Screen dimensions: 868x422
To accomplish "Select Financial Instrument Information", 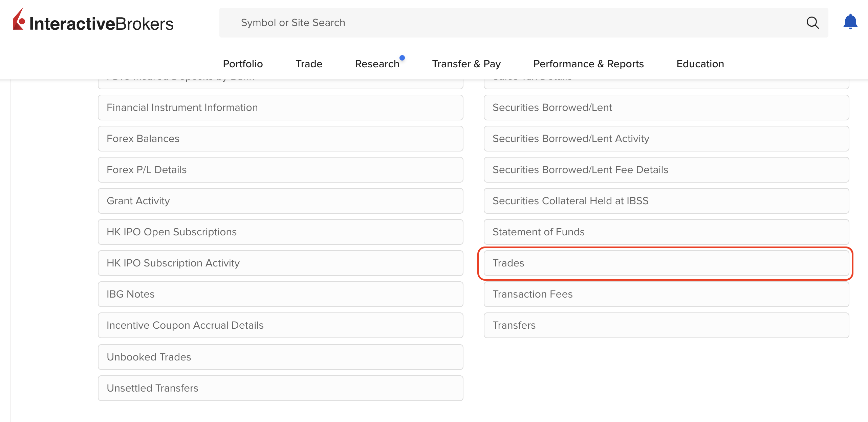I will click(x=280, y=107).
